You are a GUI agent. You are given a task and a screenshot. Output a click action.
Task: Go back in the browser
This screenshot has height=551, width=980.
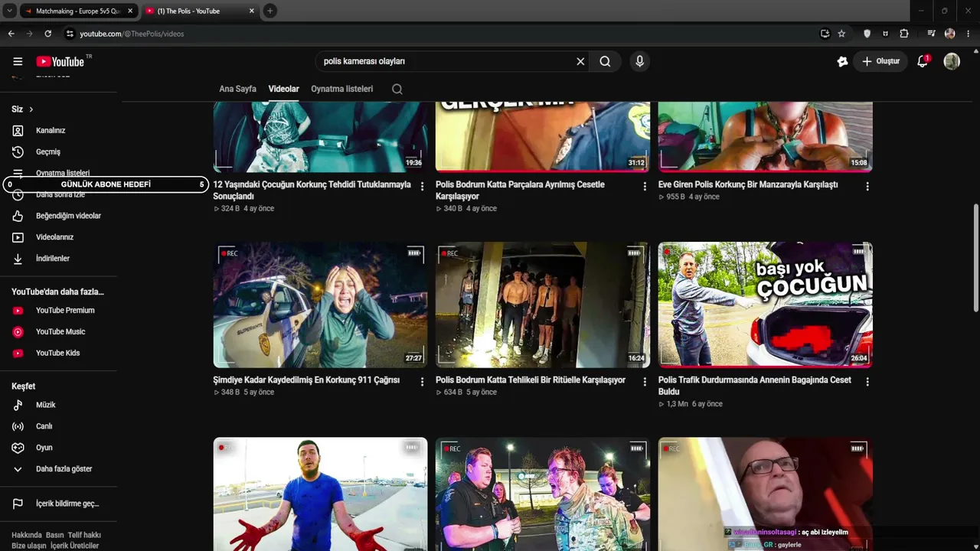11,34
